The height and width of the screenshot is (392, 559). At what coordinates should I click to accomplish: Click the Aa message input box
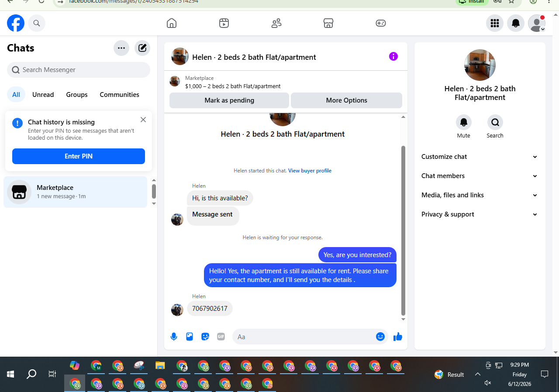304,337
